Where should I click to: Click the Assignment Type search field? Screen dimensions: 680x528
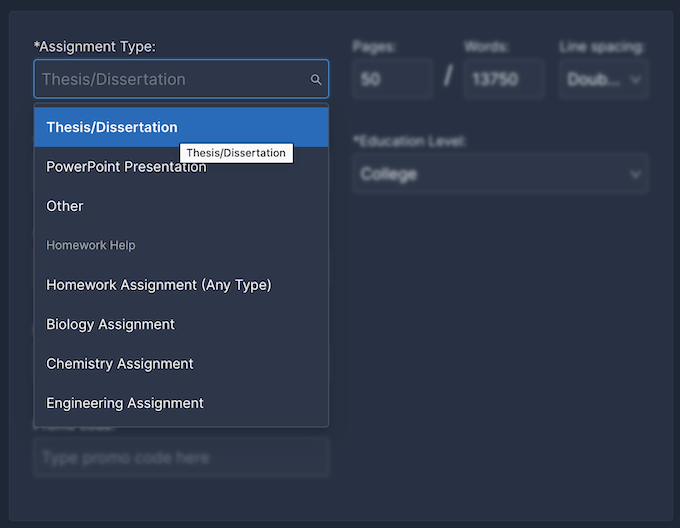(x=170, y=79)
